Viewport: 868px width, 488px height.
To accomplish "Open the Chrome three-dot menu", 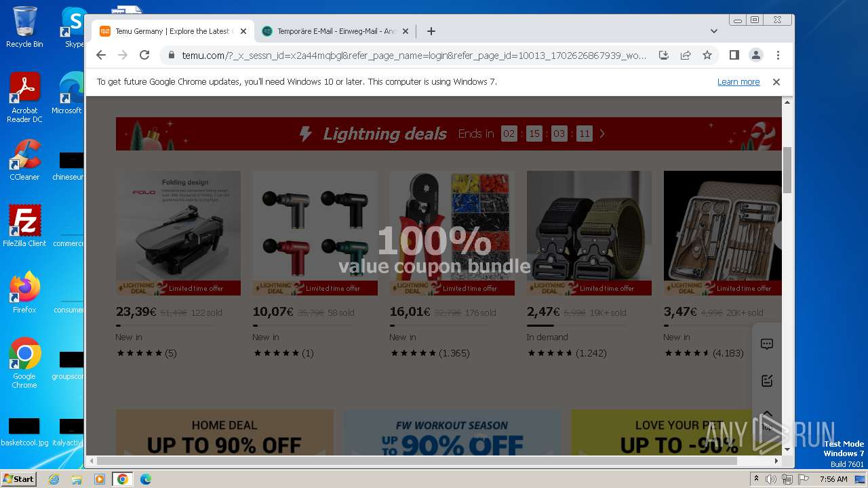I will (x=778, y=55).
